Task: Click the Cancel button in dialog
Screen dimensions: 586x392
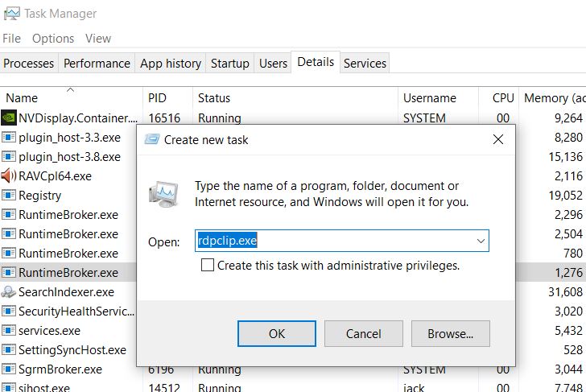Action: 364,333
